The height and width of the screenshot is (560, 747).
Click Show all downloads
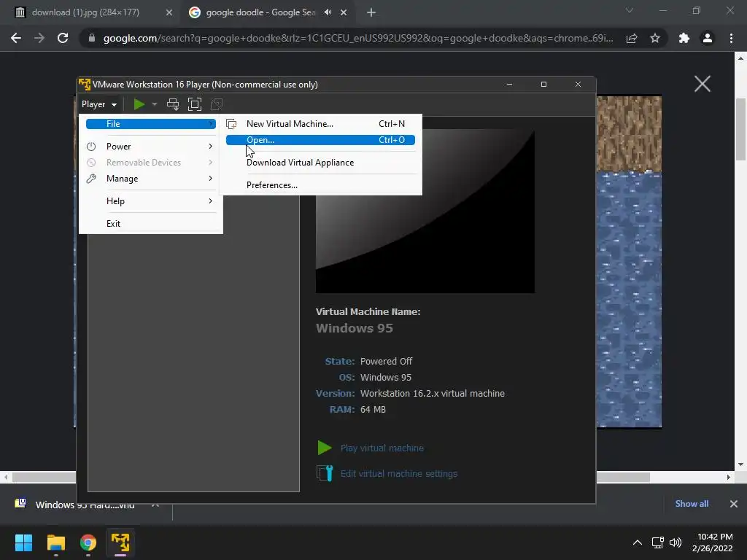point(692,504)
